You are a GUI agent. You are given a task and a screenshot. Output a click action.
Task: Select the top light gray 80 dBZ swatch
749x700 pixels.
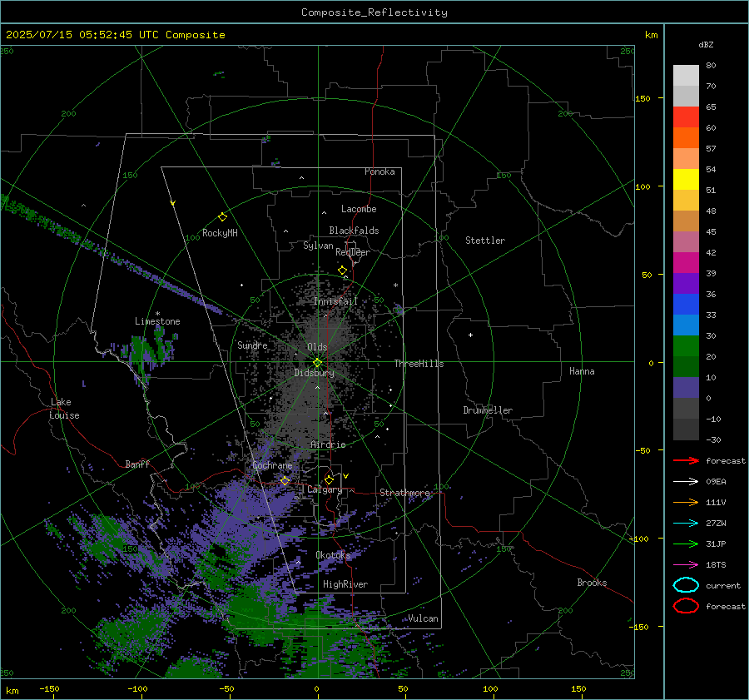pos(686,75)
